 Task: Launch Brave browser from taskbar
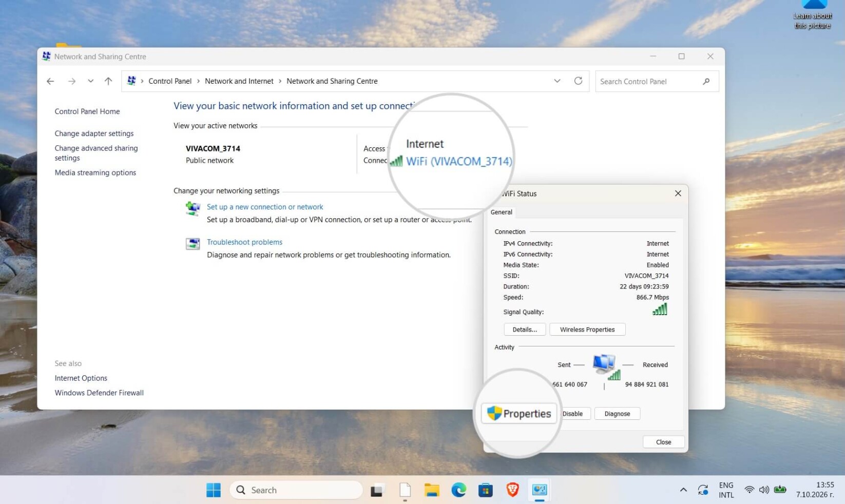512,490
